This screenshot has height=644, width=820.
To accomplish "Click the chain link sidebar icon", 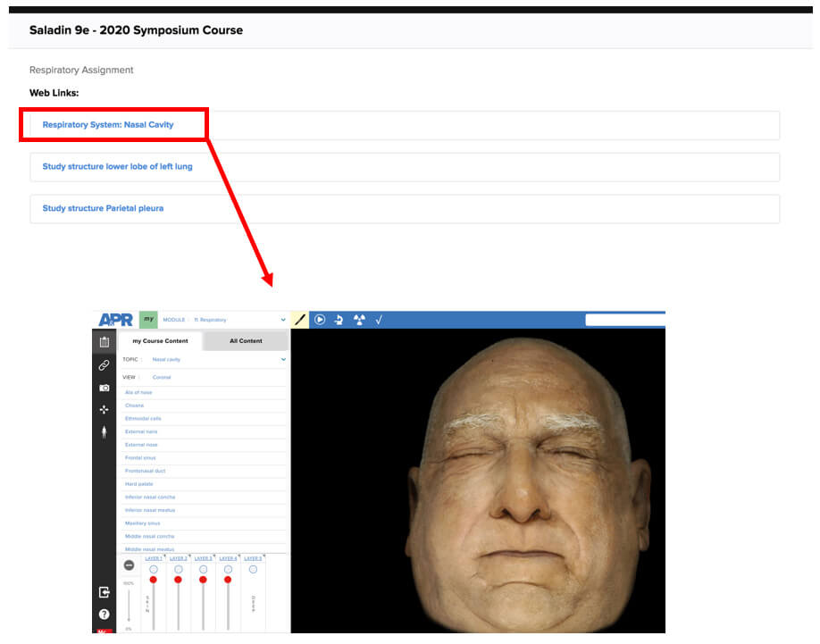I will coord(105,364).
